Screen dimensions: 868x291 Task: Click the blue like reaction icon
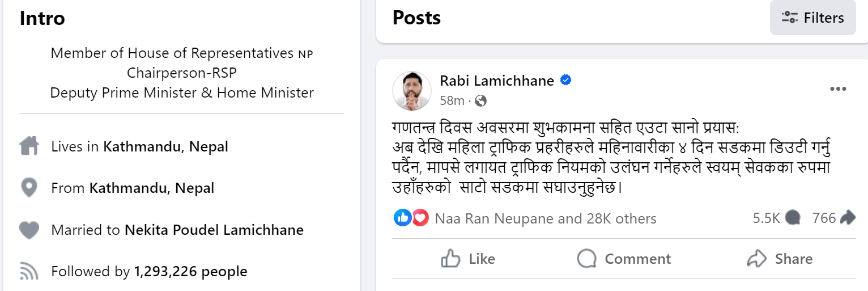pyautogui.click(x=402, y=218)
